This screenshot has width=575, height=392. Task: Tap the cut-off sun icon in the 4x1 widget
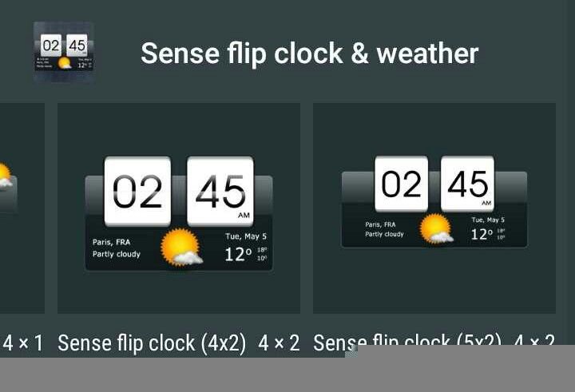point(6,176)
